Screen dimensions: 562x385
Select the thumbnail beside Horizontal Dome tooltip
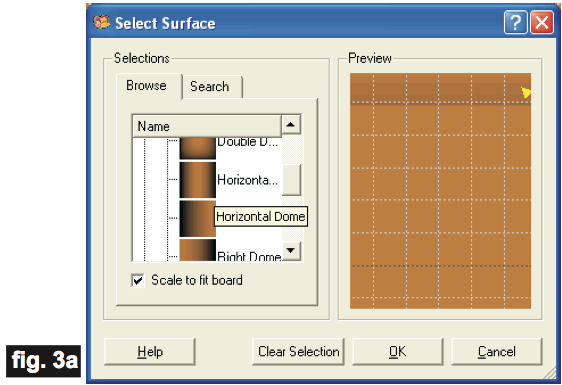point(197,219)
